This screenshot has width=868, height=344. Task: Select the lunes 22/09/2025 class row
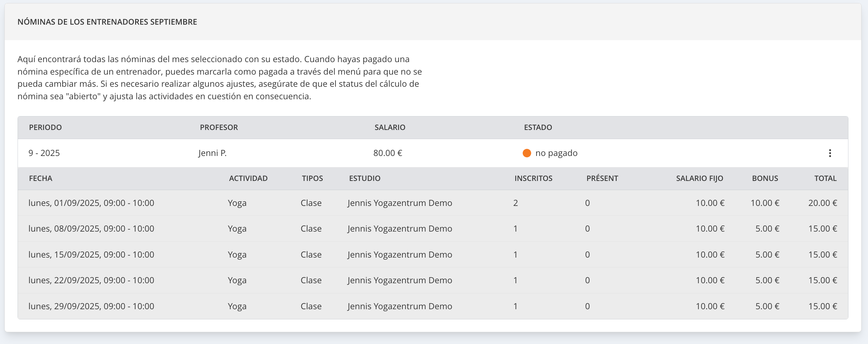[x=91, y=280]
